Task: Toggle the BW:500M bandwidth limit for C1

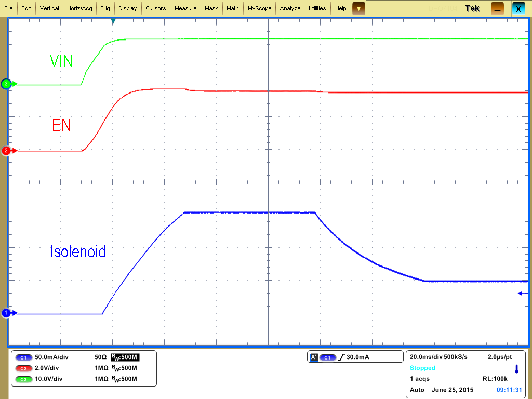Action: tap(124, 357)
